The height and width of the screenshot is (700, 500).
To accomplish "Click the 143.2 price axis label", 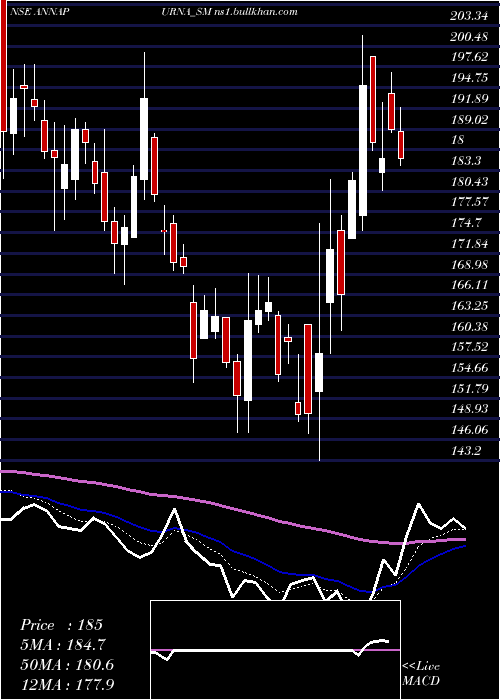I will tap(466, 450).
